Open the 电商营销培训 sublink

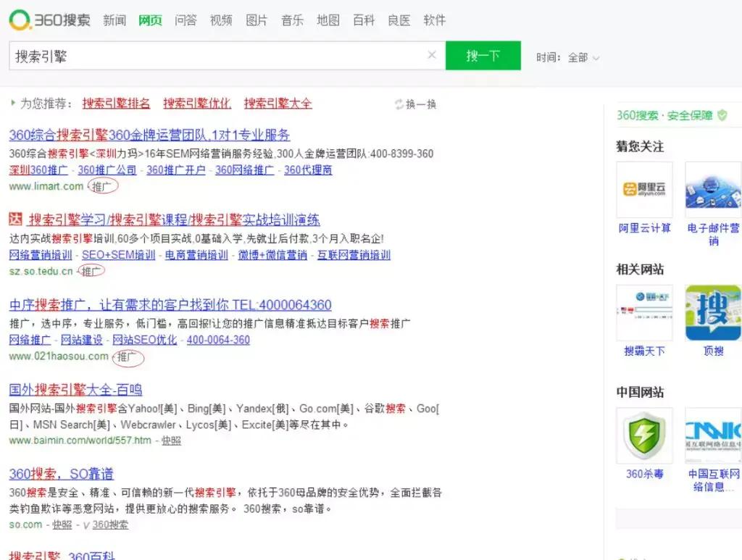196,255
